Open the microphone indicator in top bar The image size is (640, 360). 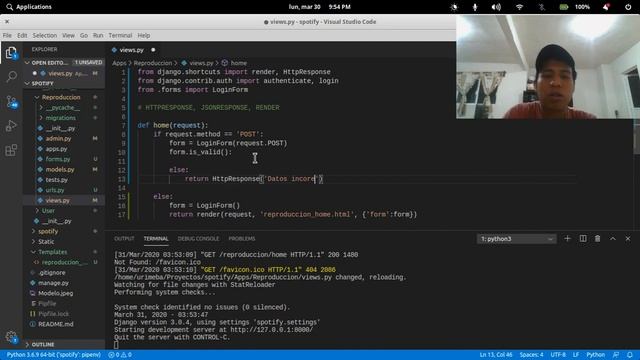pos(475,7)
